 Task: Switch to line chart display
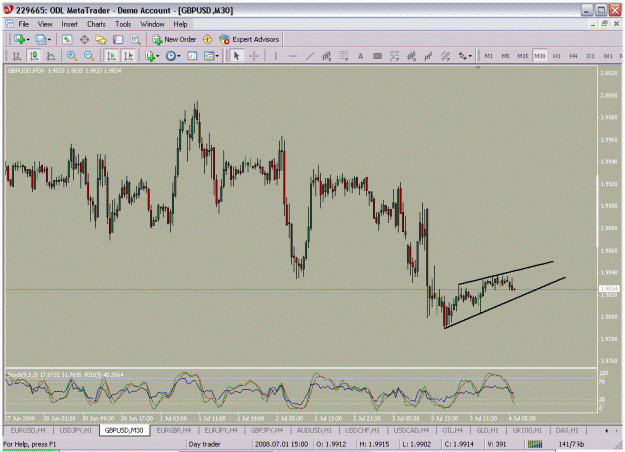pyautogui.click(x=51, y=56)
